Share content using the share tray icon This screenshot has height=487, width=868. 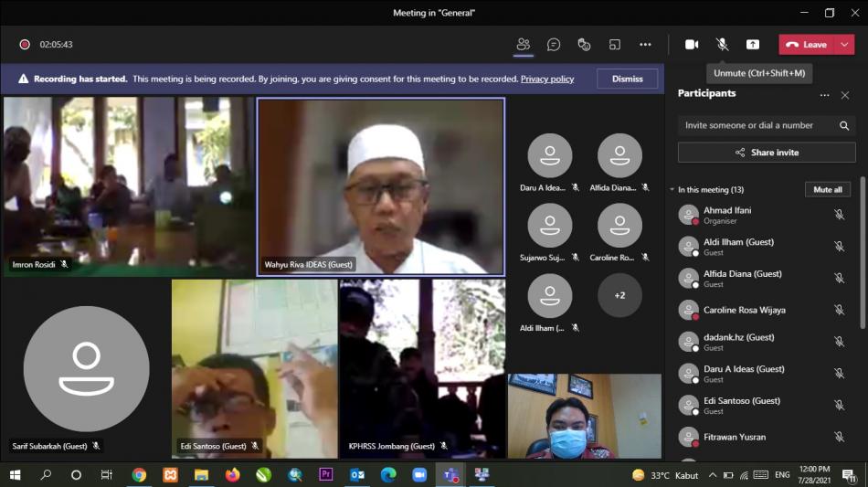[753, 45]
